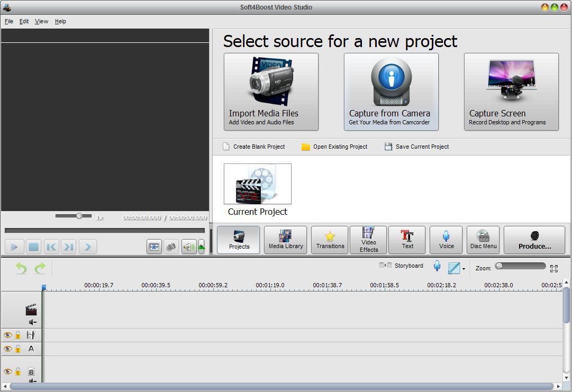Open the Edit menu

click(24, 22)
